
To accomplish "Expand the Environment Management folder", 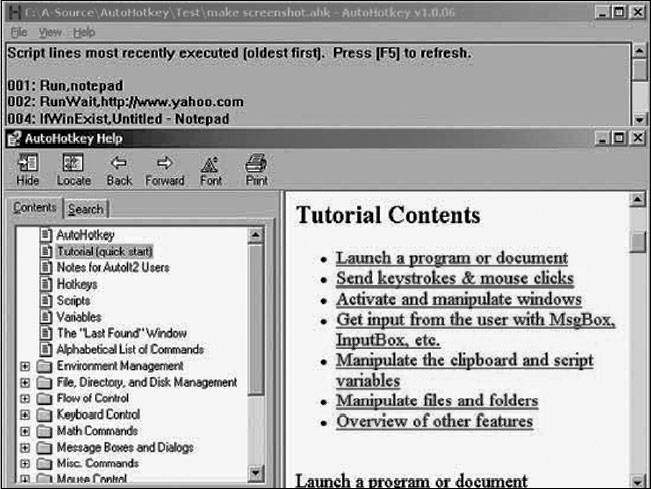I will point(25,366).
